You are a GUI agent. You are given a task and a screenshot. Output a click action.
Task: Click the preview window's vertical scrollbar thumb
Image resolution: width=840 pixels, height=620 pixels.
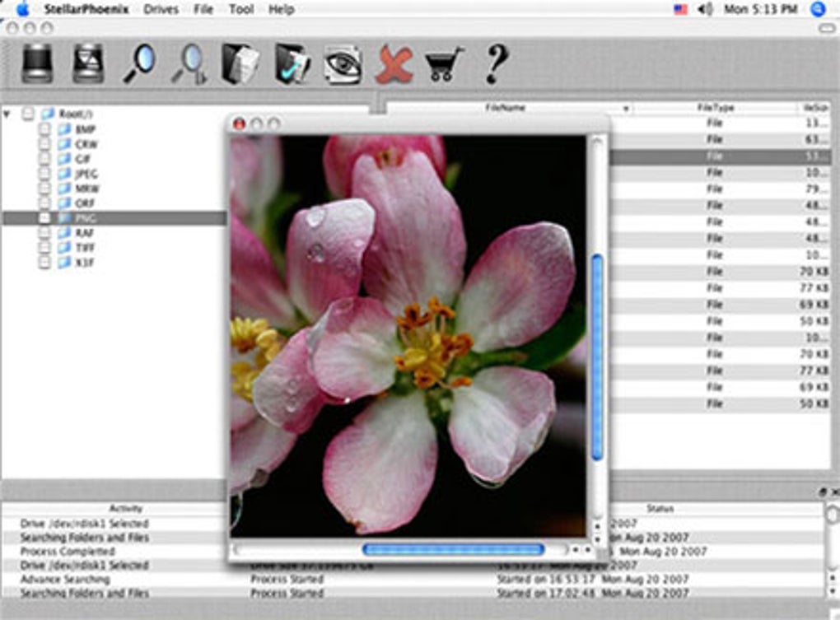point(597,357)
